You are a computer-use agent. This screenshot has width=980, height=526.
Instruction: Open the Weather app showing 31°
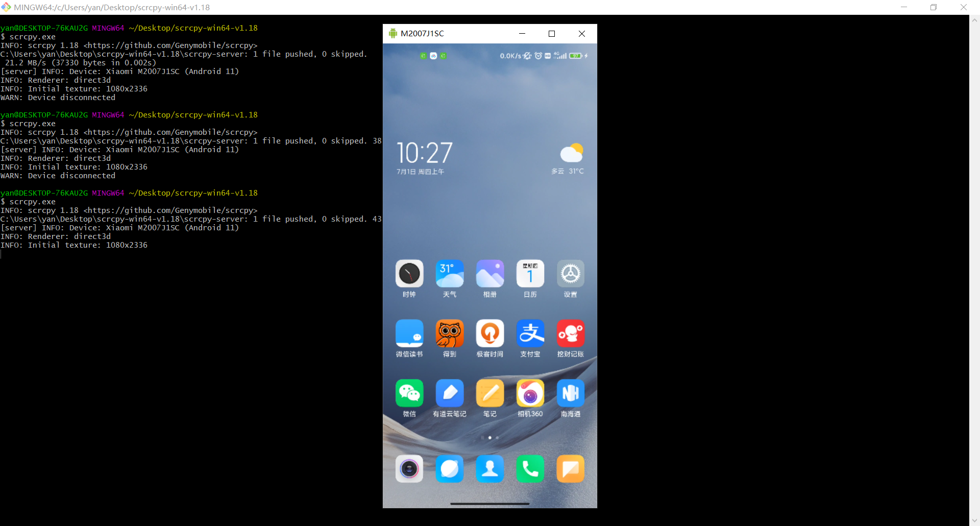(x=449, y=274)
